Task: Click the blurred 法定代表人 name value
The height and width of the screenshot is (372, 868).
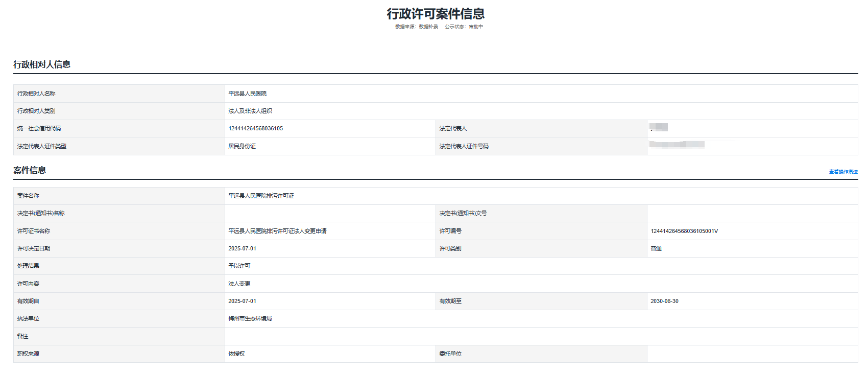Action: 659,127
